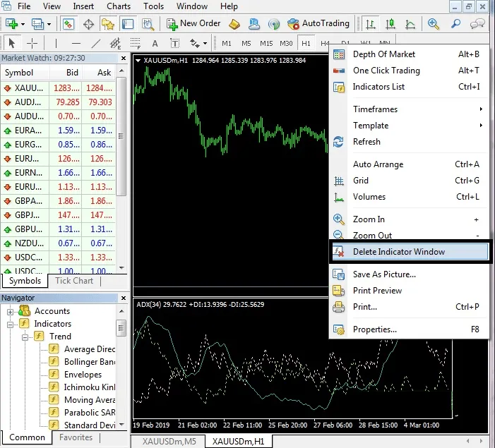The image size is (495, 448).
Task: Select the text A tool
Action: point(155,43)
